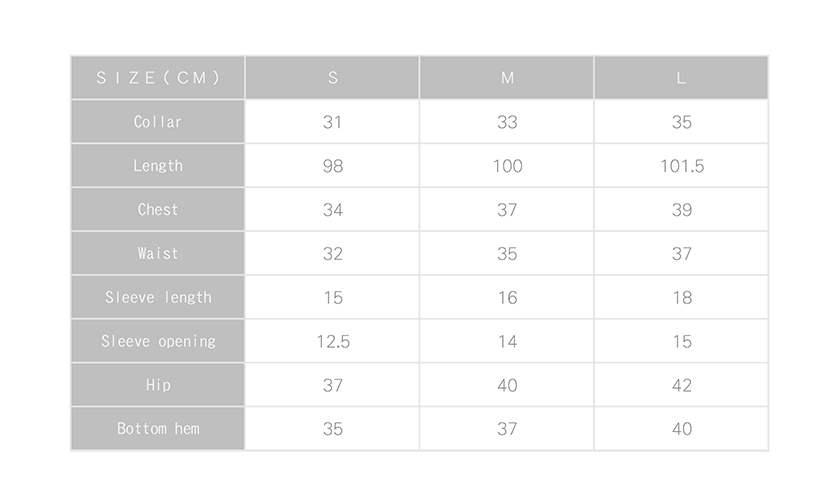This screenshot has width=840, height=503.
Task: Click the SIZE(CM) header cell
Action: (158, 78)
